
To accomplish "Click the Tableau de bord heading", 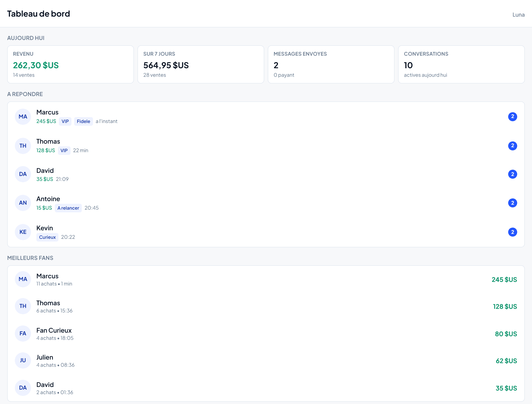I will [38, 14].
